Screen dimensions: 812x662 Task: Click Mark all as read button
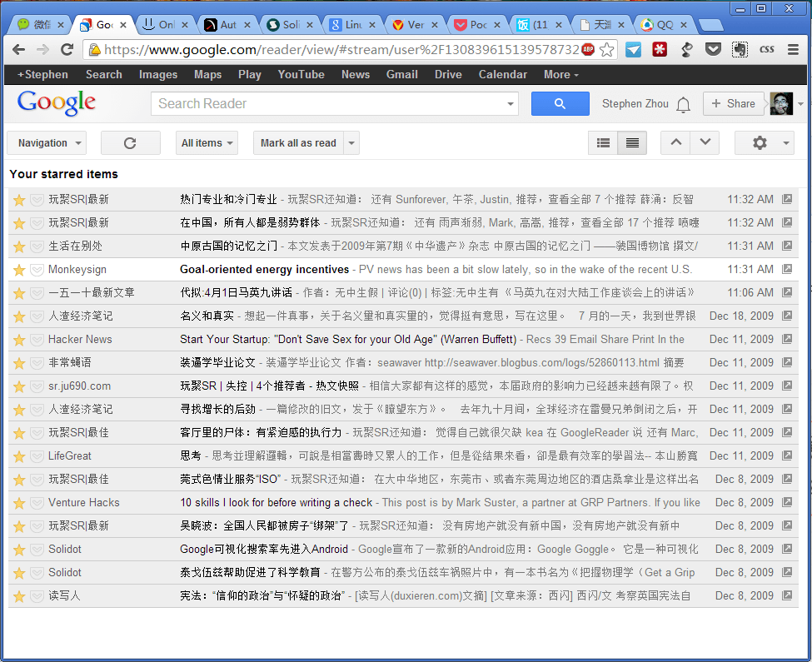click(298, 143)
